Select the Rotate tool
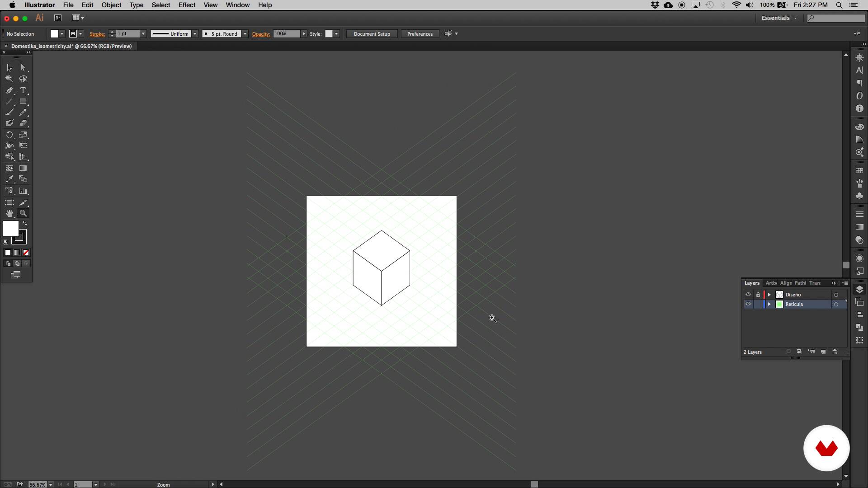Image resolution: width=868 pixels, height=488 pixels. pos(9,135)
